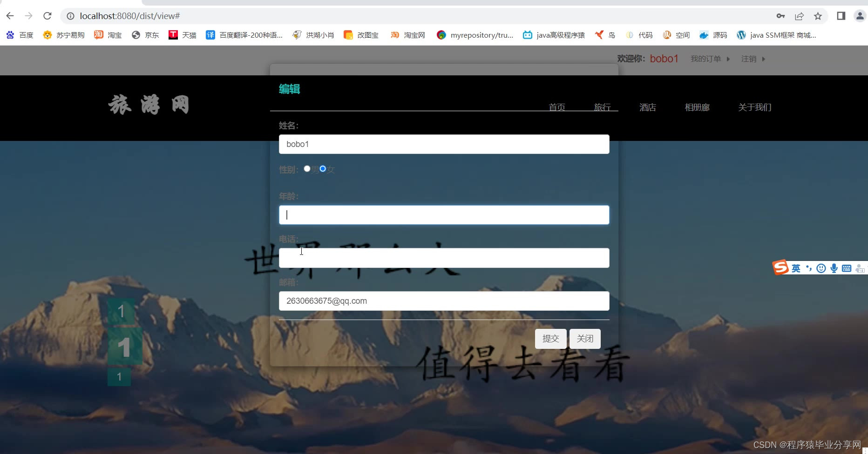Open the 空间 bookmark
868x454 pixels.
pyautogui.click(x=676, y=35)
